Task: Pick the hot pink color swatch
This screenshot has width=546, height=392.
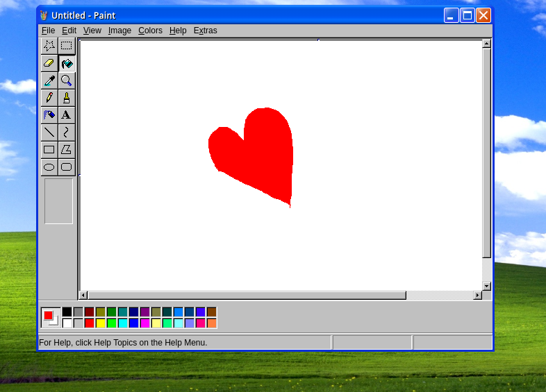Action: click(201, 323)
